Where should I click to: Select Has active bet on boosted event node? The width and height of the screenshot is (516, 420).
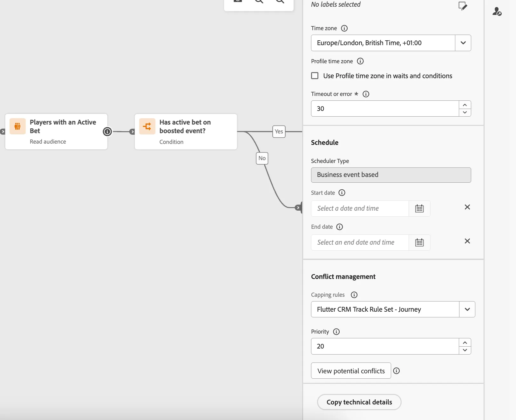click(186, 132)
